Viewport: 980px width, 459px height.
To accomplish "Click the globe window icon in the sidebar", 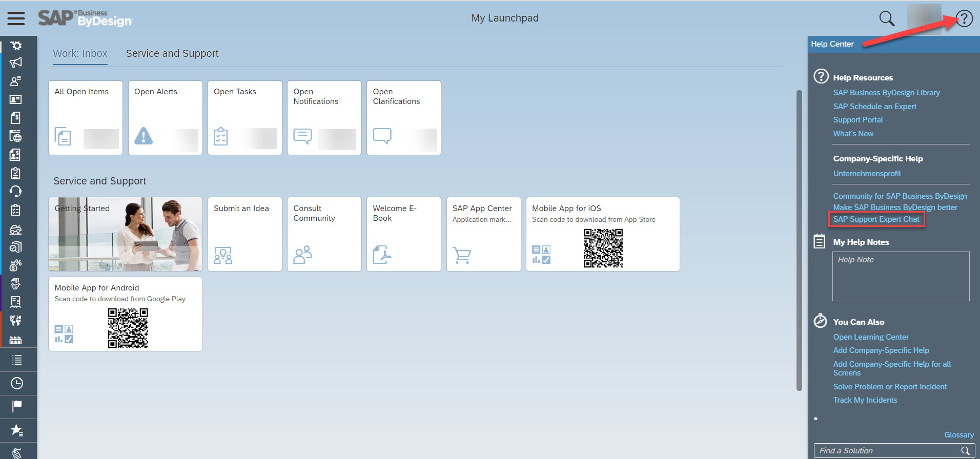I will pos(16,136).
